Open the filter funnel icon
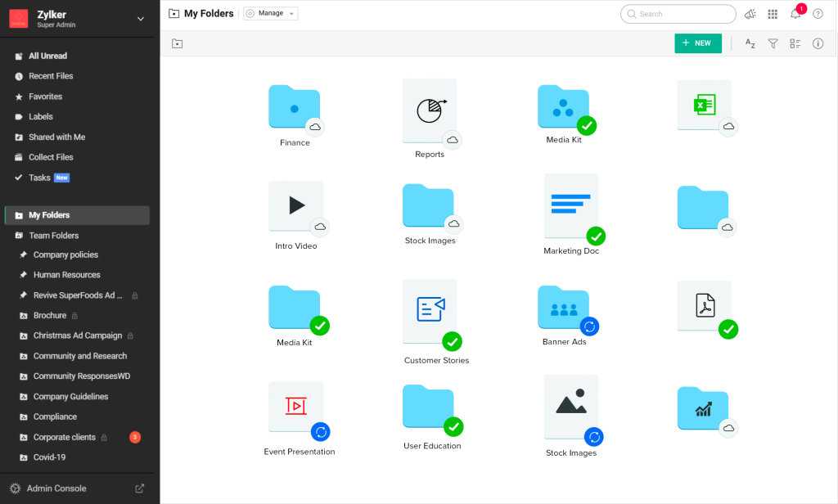The image size is (838, 504). click(x=773, y=43)
